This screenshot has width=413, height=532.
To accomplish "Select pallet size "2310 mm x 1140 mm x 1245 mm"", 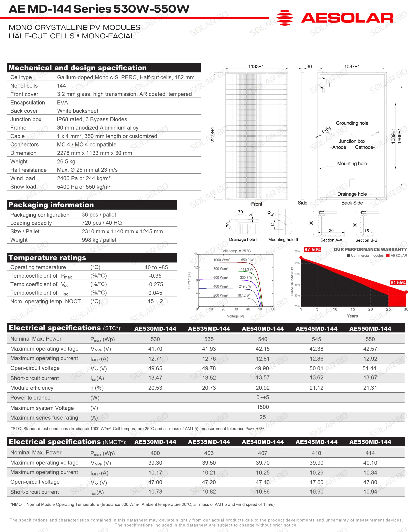I will tap(122, 232).
